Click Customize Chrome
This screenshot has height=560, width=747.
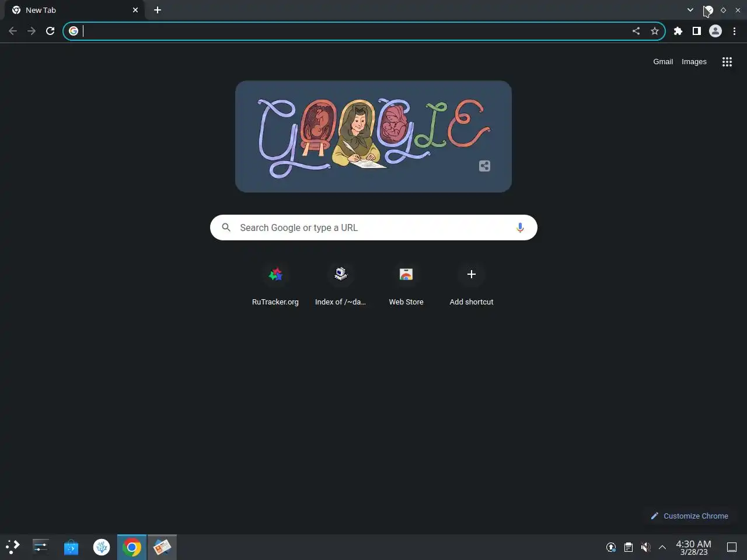coord(689,516)
